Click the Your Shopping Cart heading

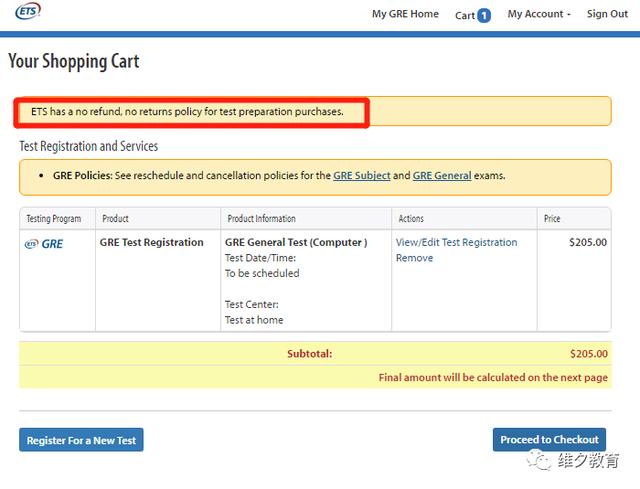tap(74, 61)
